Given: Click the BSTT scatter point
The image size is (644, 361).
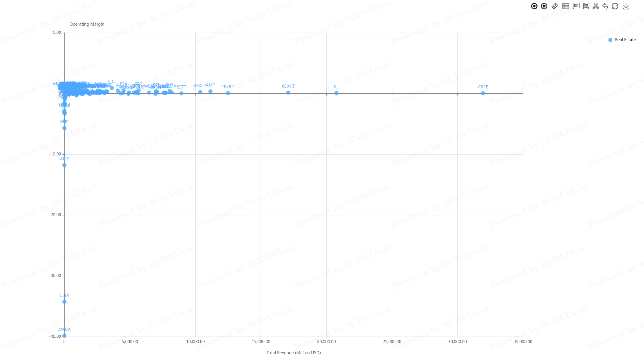Looking at the screenshot, I should [x=181, y=93].
